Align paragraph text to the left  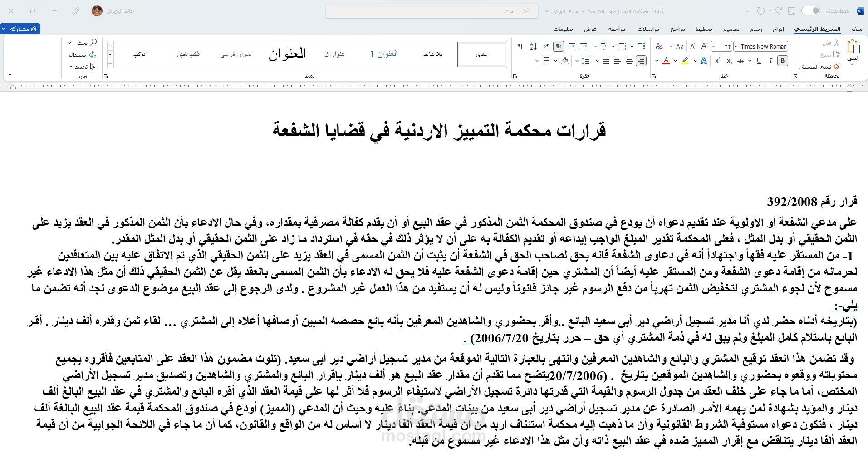pos(617,61)
